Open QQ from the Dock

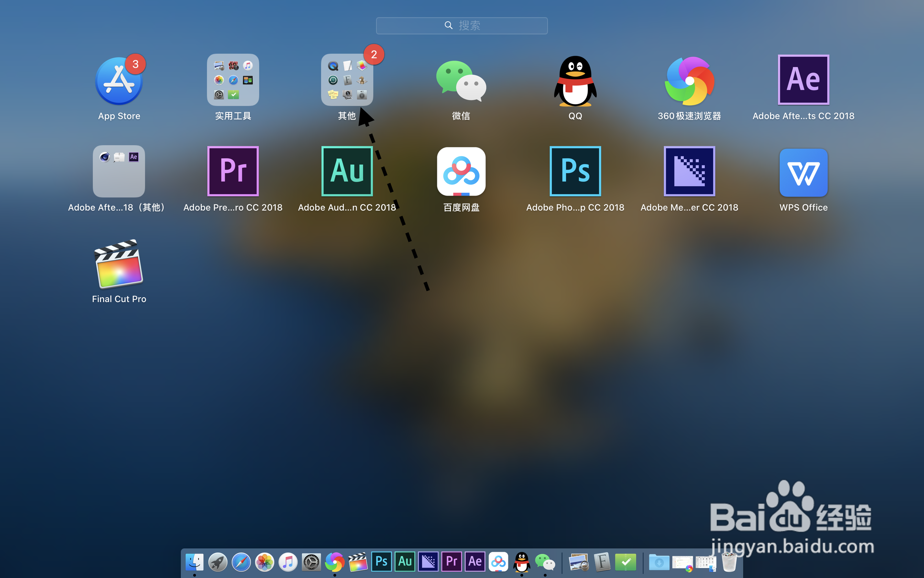point(521,562)
